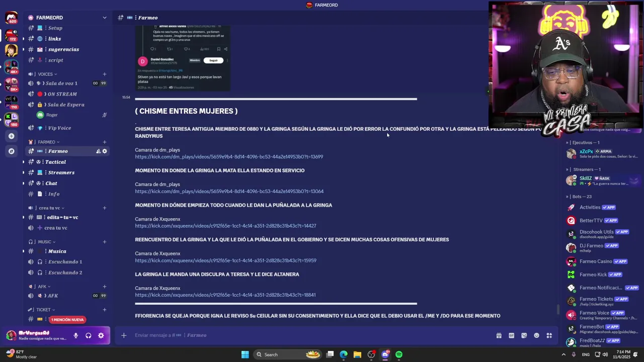Open the Tactical channel

click(x=67, y=162)
